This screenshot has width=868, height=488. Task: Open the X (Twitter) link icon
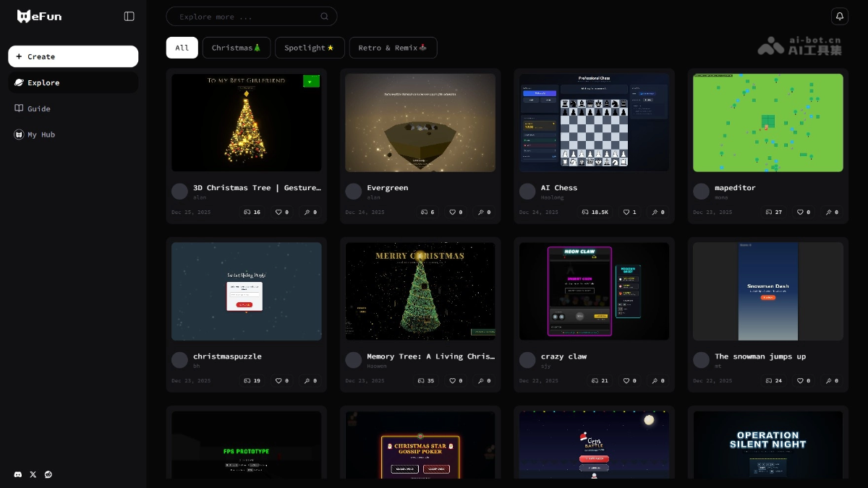point(33,474)
